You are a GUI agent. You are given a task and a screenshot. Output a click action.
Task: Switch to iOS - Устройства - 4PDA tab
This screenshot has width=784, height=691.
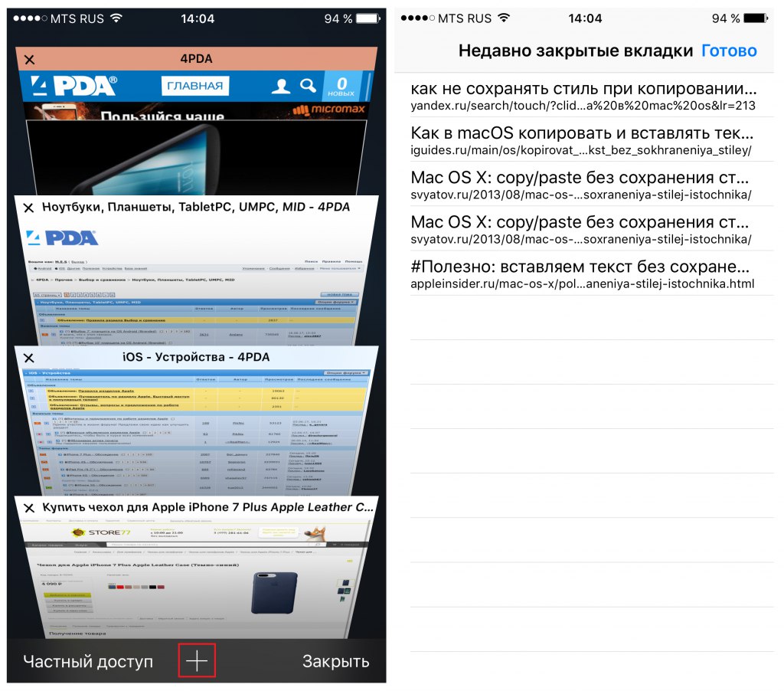point(196,357)
